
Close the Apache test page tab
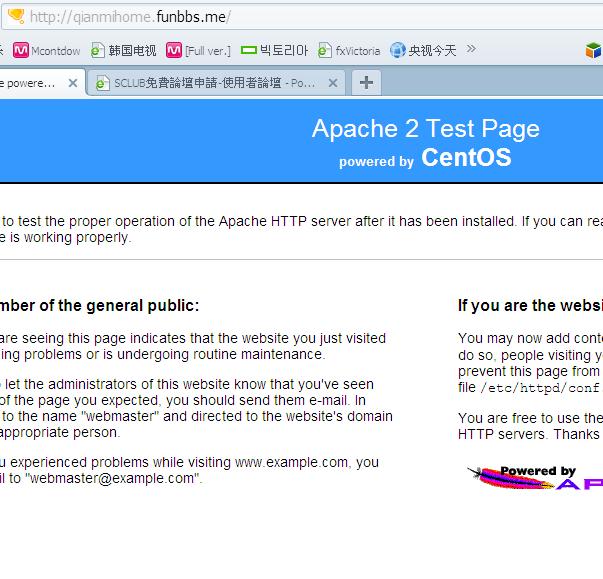(x=73, y=83)
